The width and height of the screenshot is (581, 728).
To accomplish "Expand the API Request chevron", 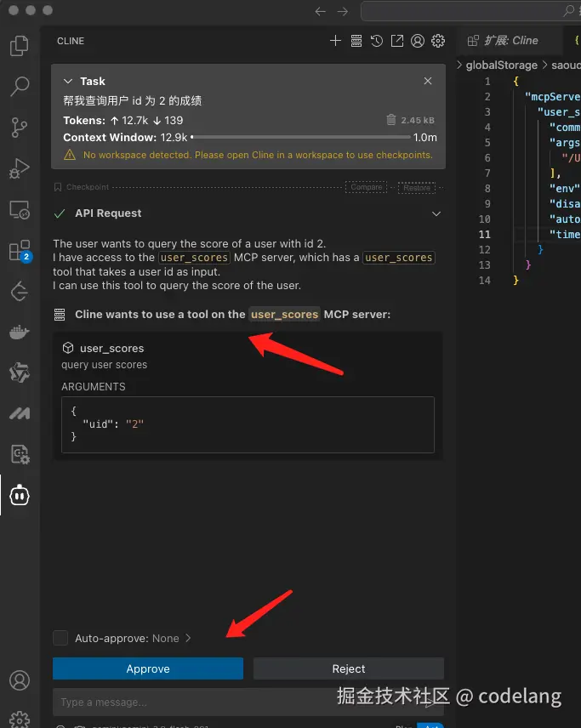I will (x=436, y=214).
